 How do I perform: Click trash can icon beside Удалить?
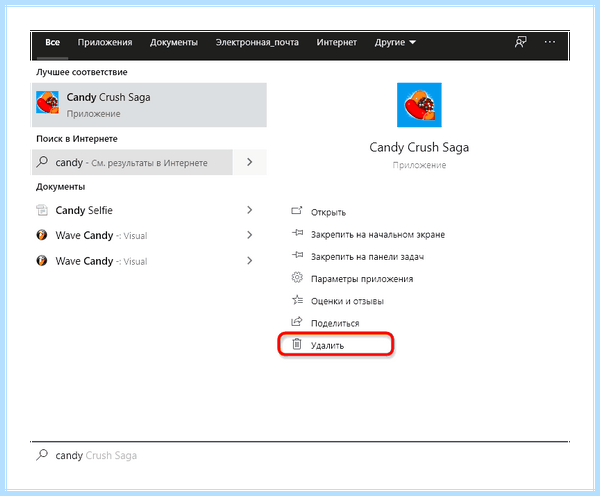coord(297,344)
